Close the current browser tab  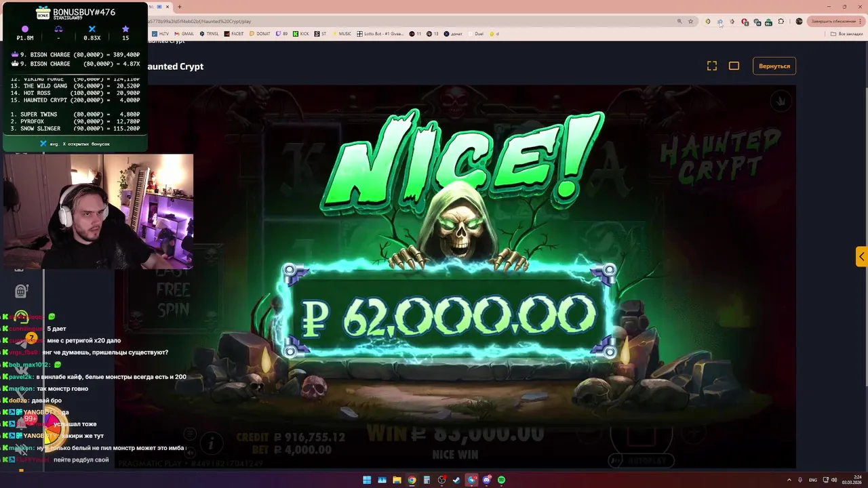point(168,7)
